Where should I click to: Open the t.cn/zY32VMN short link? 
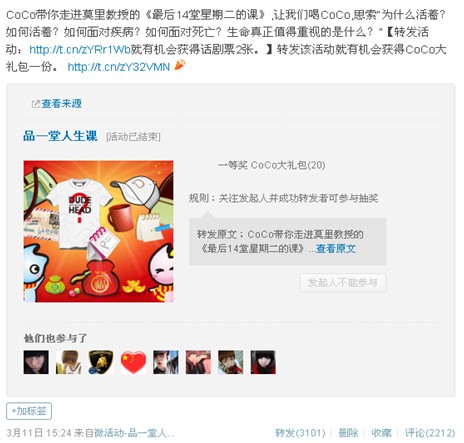119,67
